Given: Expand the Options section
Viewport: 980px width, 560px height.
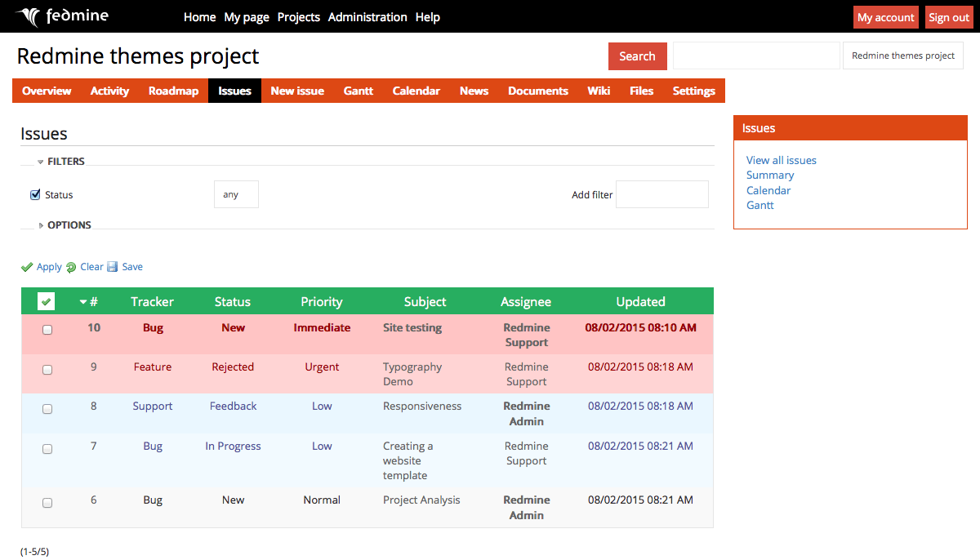Looking at the screenshot, I should pos(65,225).
